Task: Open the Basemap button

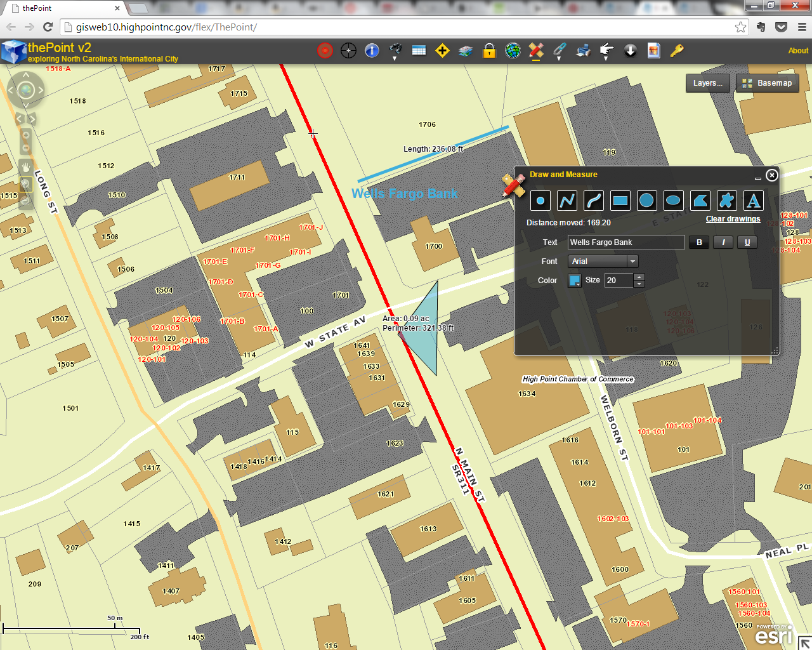Action: click(768, 83)
